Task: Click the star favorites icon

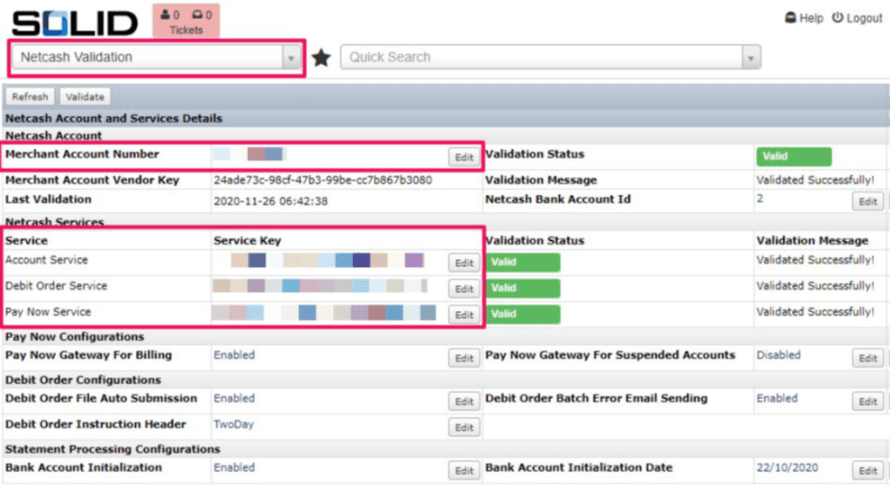Action: (321, 58)
